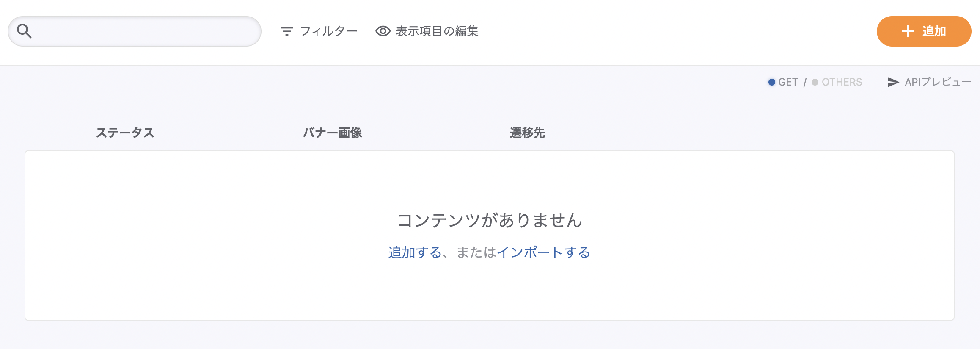The image size is (980, 349).
Task: Click the filter lines icon
Action: (286, 31)
